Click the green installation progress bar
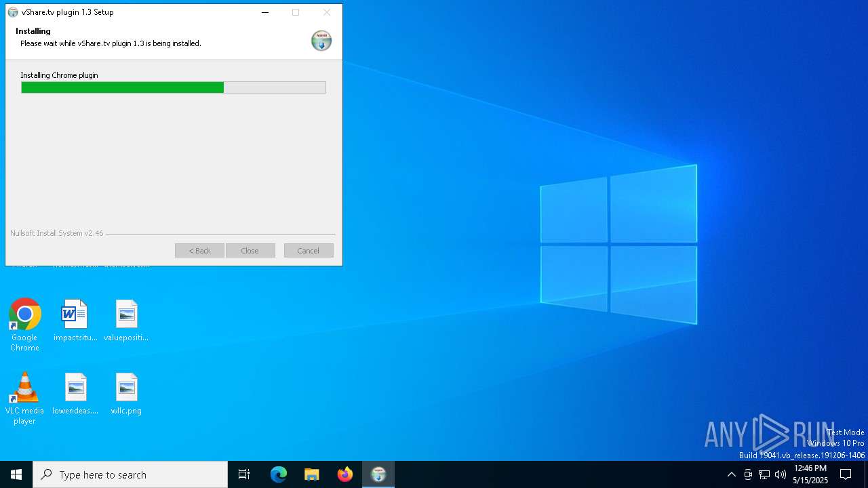868x488 pixels. [174, 87]
